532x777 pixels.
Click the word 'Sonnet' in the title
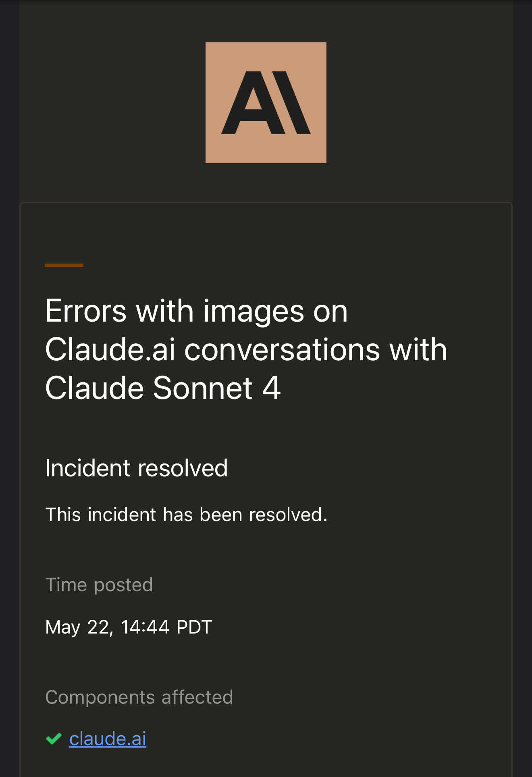click(x=203, y=388)
